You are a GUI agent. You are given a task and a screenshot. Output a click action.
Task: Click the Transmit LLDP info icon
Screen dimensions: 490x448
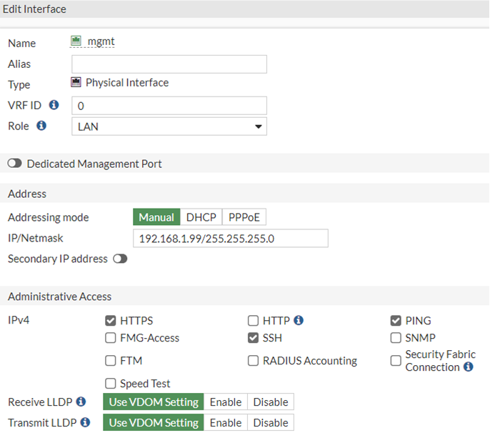pyautogui.click(x=85, y=422)
